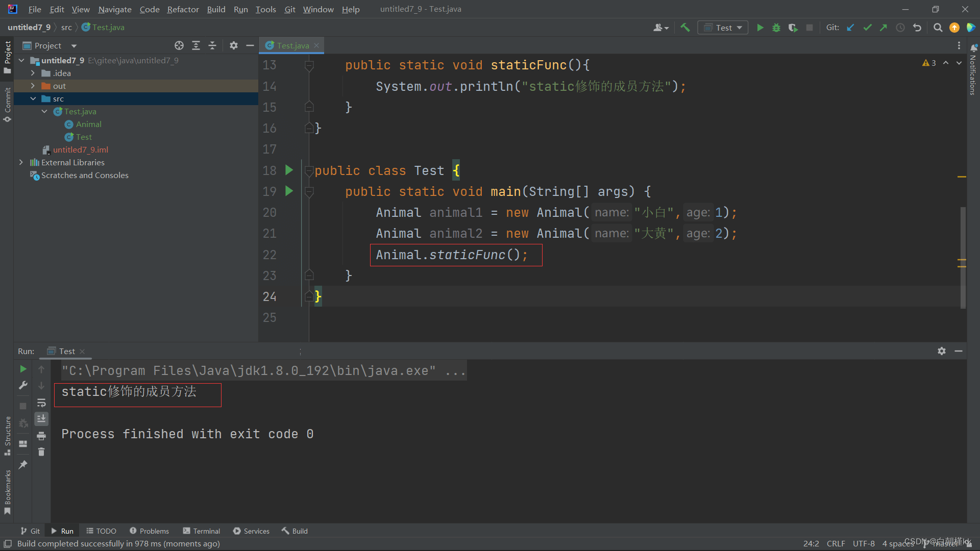This screenshot has height=551, width=980.
Task: Select the Animal class in project tree
Action: 88,124
